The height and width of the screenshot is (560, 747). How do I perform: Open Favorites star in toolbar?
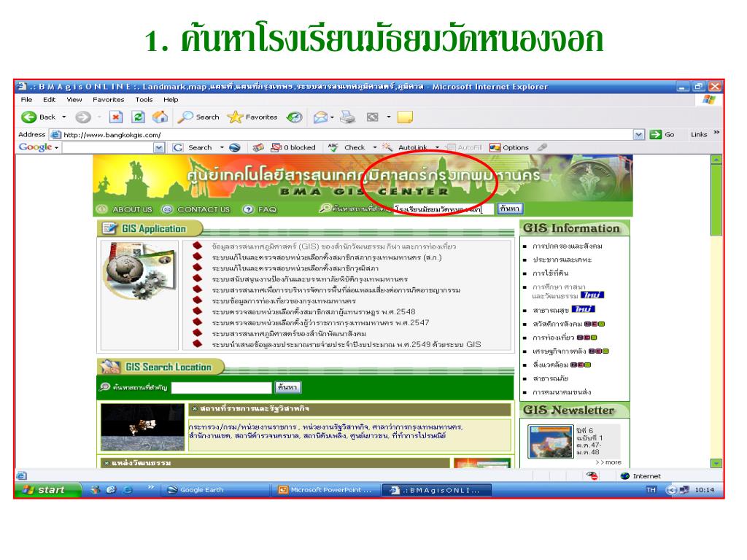(x=252, y=117)
